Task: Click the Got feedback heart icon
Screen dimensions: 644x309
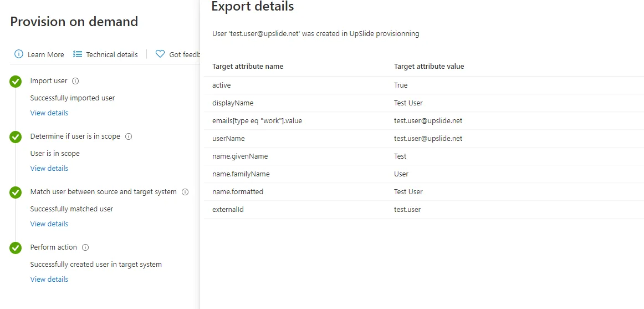Action: (x=160, y=54)
